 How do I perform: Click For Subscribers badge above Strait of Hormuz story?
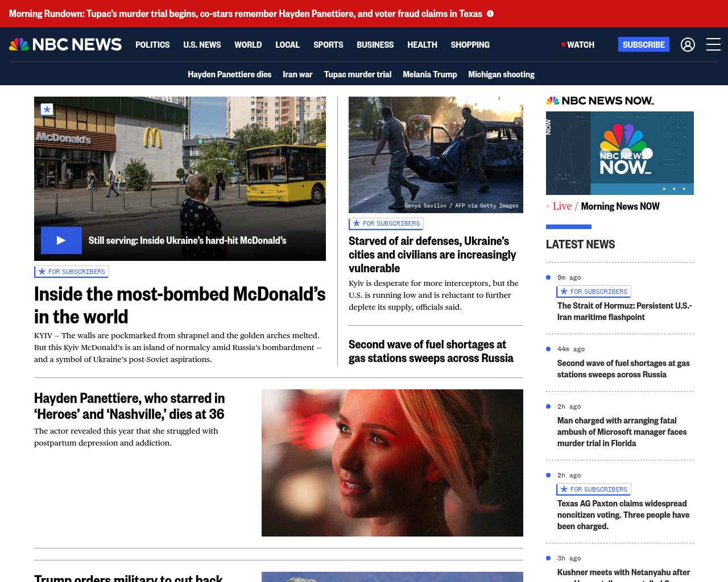(x=594, y=292)
